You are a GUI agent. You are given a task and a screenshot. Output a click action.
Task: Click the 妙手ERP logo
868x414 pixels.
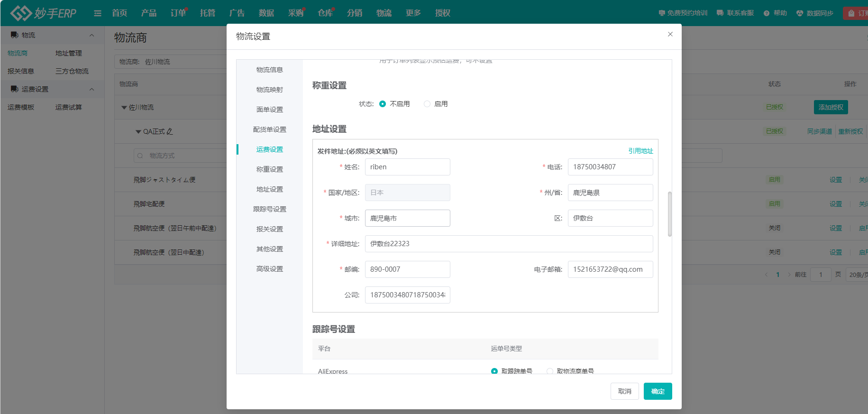coord(43,13)
